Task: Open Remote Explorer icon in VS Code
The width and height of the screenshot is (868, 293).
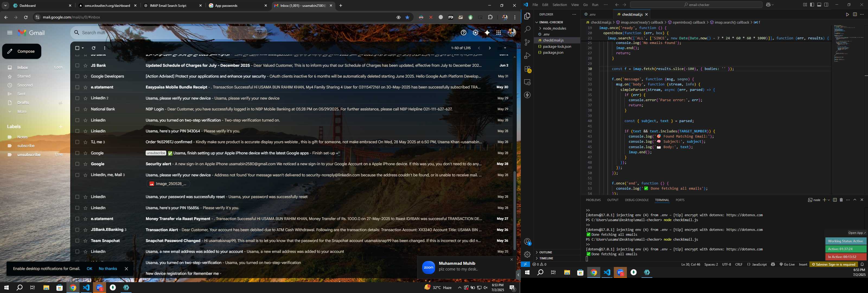Action: (527, 82)
